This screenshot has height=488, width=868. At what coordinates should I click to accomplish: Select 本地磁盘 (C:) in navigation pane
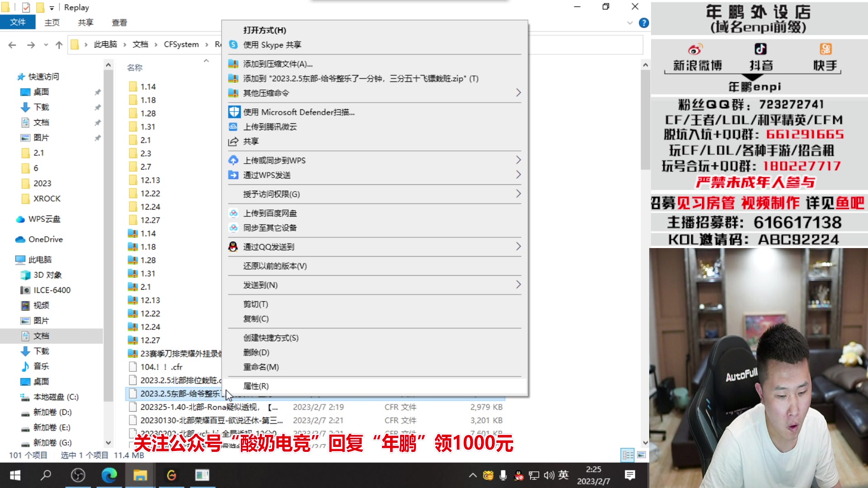point(56,397)
